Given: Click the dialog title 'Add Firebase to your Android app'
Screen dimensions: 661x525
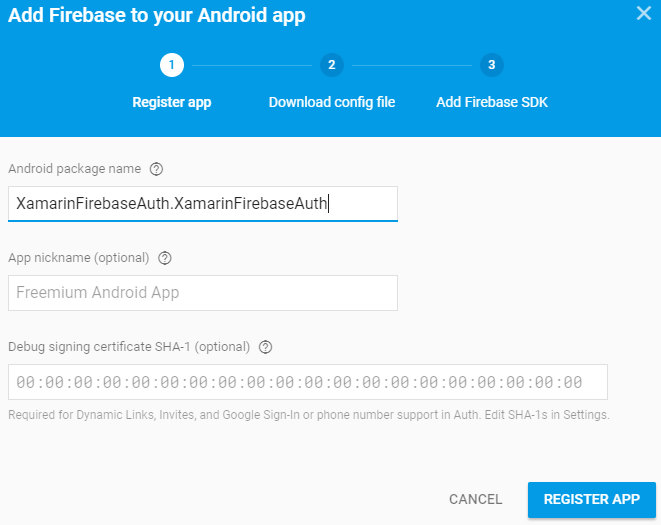Looking at the screenshot, I should (x=155, y=15).
